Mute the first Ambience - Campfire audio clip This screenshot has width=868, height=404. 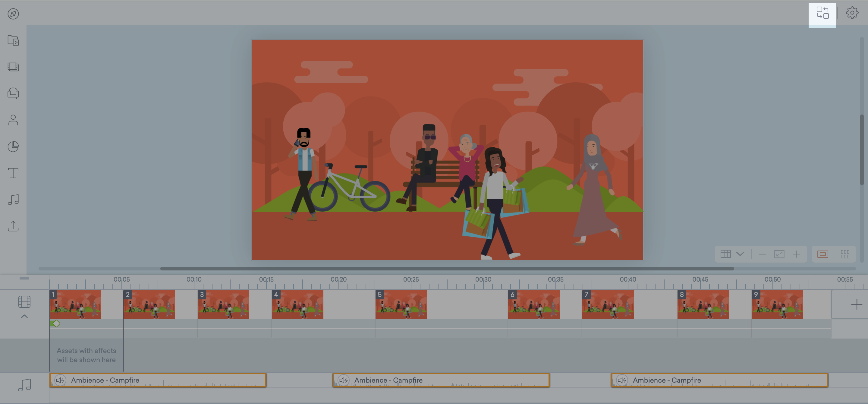pyautogui.click(x=61, y=380)
